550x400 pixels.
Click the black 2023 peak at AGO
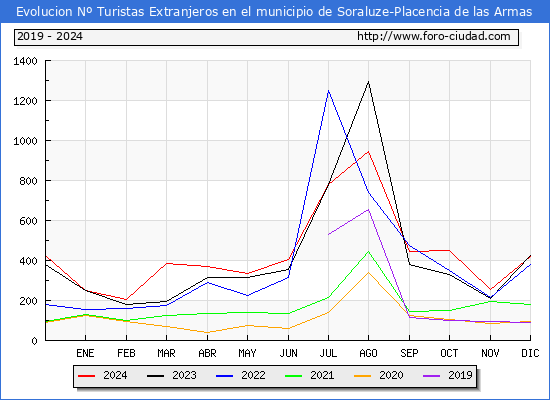(368, 82)
